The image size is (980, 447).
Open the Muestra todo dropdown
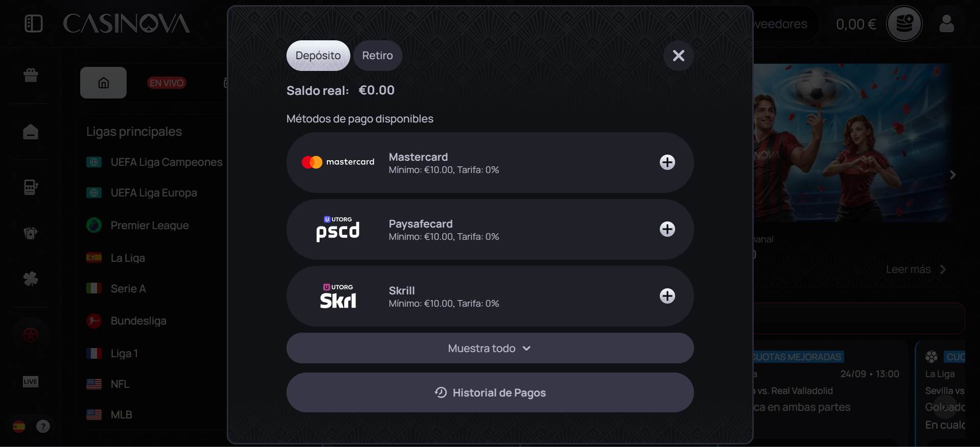click(x=490, y=348)
